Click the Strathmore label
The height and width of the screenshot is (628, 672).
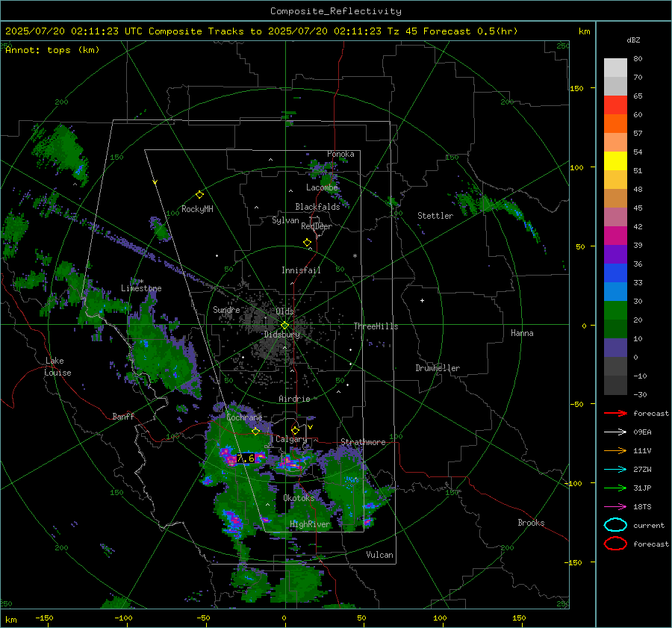(363, 442)
